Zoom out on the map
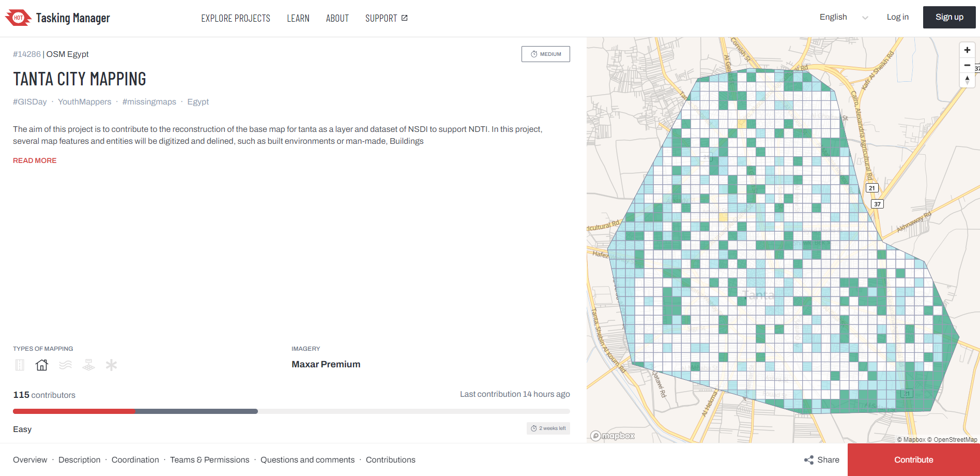The image size is (980, 476). coord(967,65)
